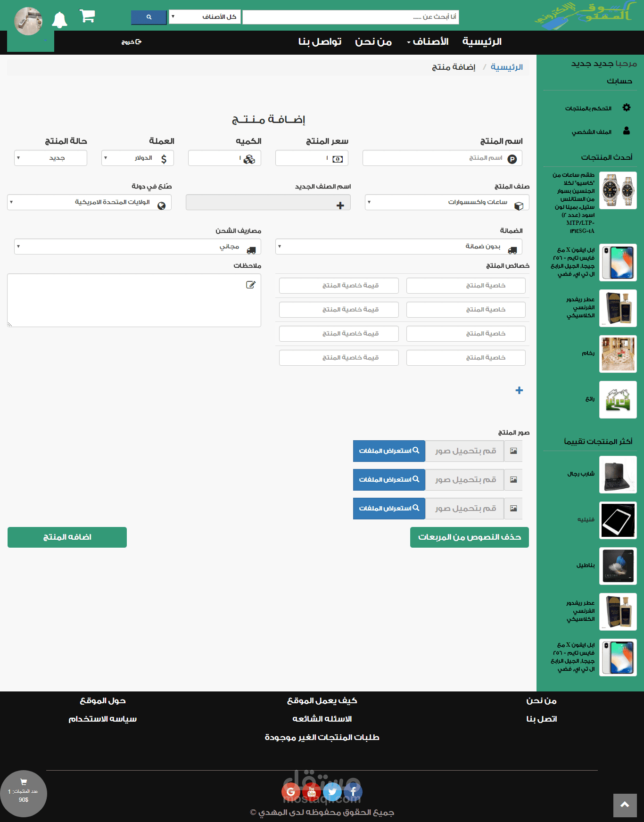Viewport: 644px width, 822px height.
Task: Expand the الأصناف navigation menu
Action: point(428,41)
